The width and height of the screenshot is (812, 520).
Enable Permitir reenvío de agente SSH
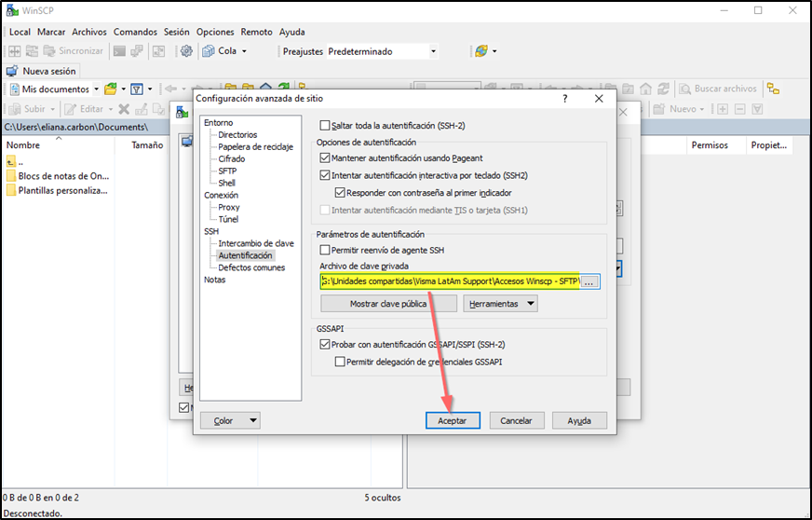pyautogui.click(x=325, y=250)
